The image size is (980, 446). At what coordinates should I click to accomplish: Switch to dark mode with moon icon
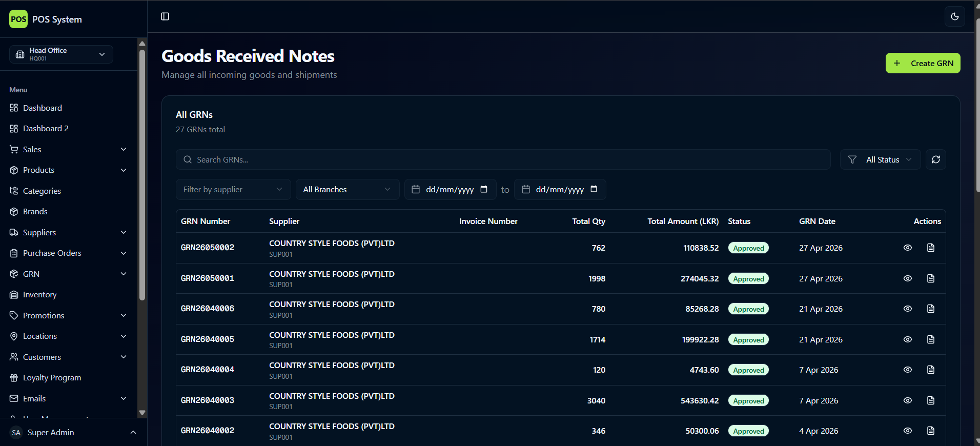pos(955,16)
